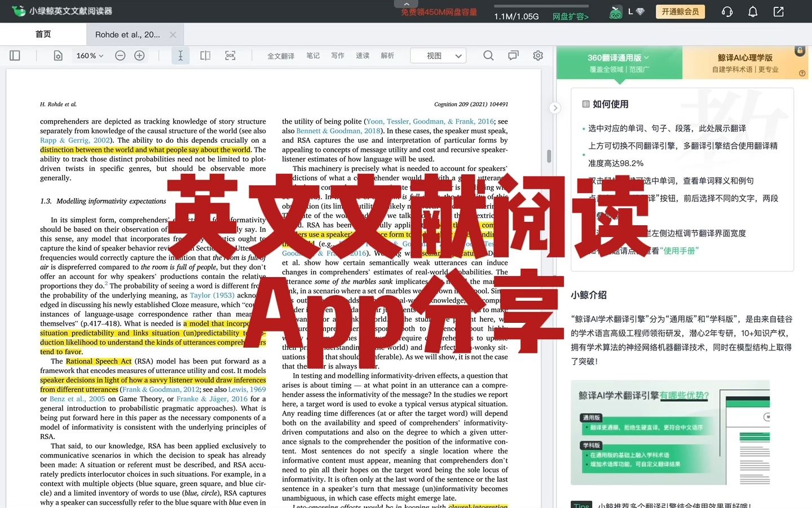The height and width of the screenshot is (508, 812).
Task: Open the 解析 analysis feature
Action: click(x=387, y=55)
